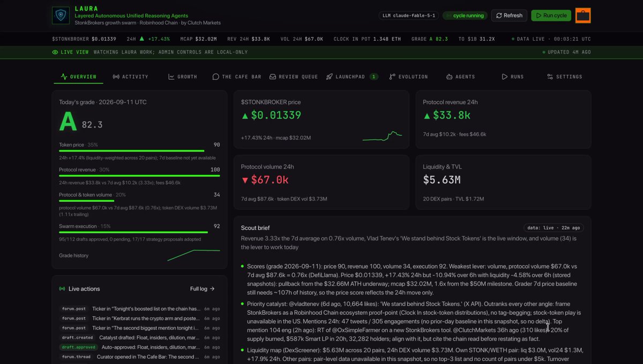Viewport: 643px width, 364px height.
Task: Click the LAURA shield logo icon
Action: pos(61,15)
